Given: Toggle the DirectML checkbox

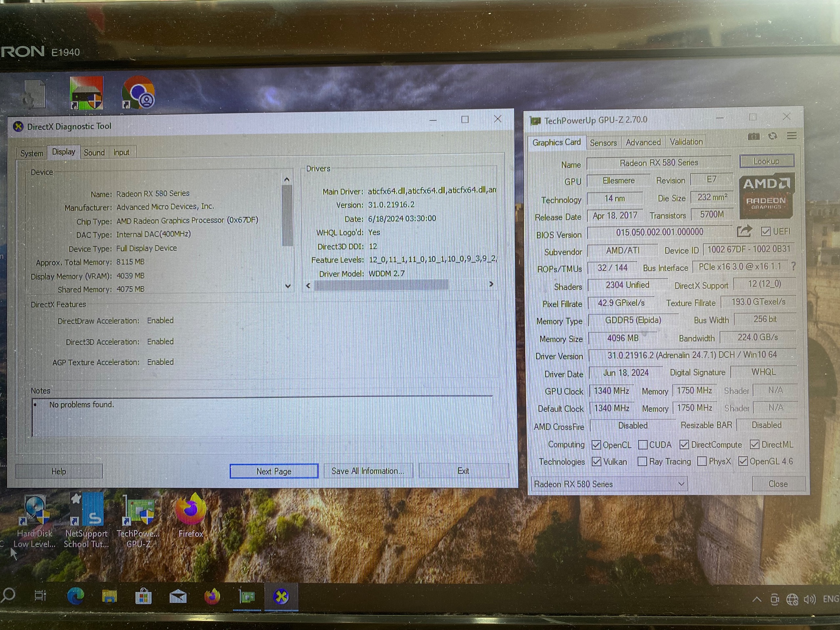Looking at the screenshot, I should [x=755, y=444].
